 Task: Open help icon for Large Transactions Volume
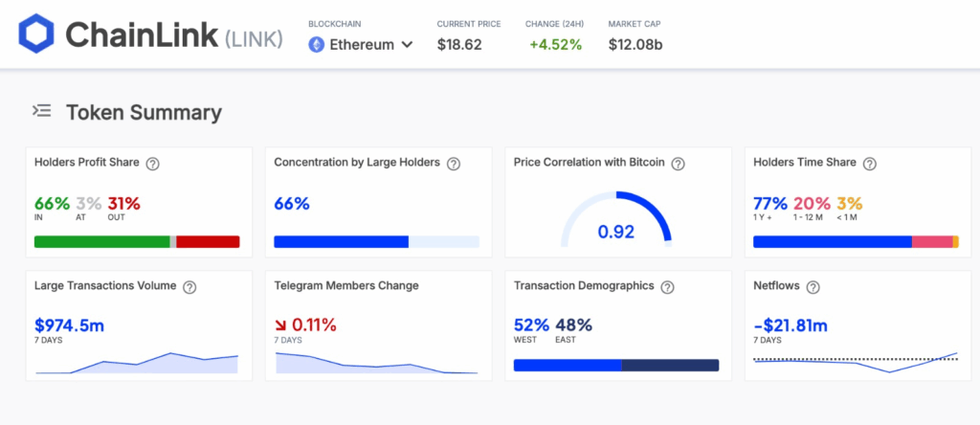(189, 287)
